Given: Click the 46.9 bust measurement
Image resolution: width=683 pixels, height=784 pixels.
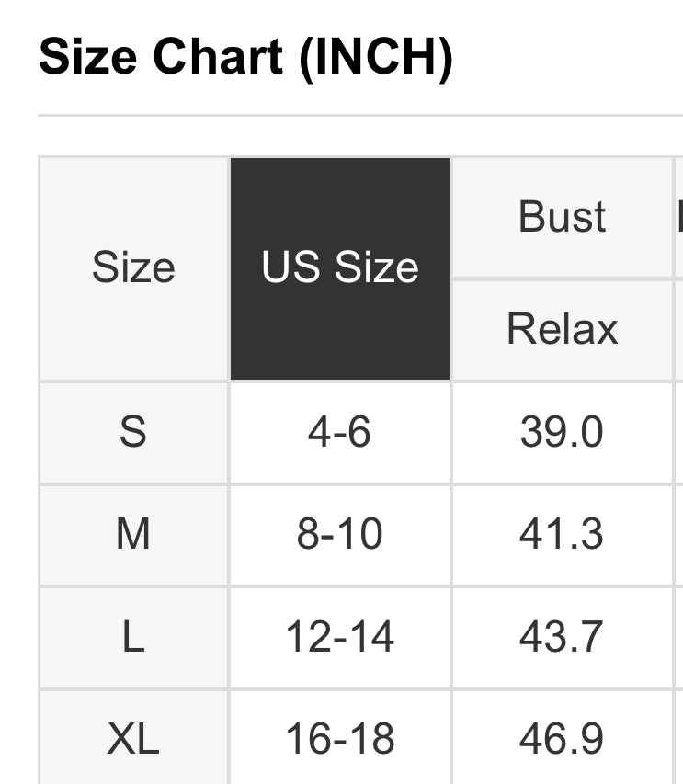Looking at the screenshot, I should point(562,738).
